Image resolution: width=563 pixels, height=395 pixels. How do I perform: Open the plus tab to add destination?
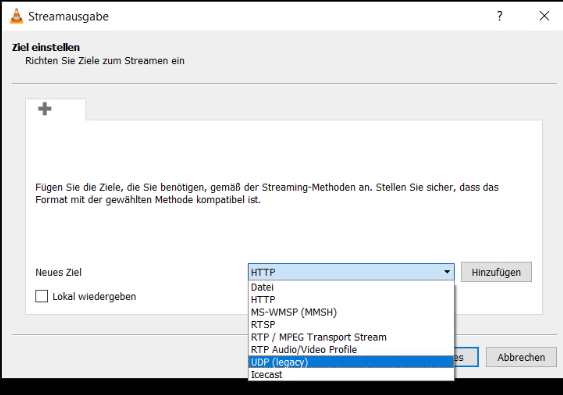(55, 109)
